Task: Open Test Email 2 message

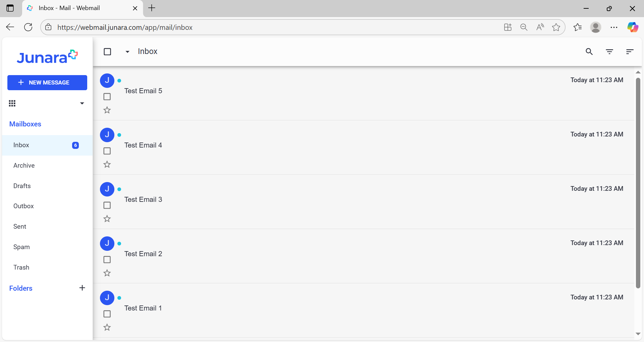Action: [364, 256]
